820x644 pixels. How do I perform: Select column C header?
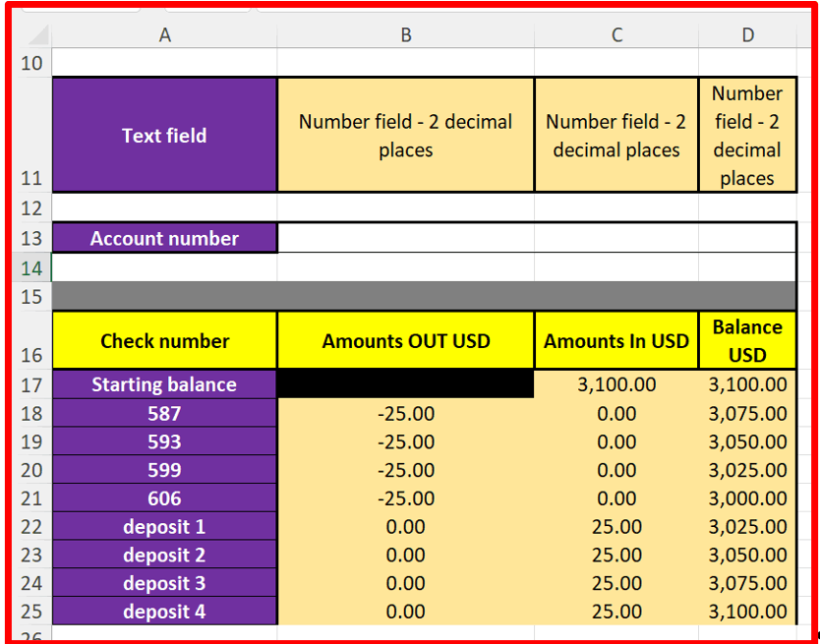pos(616,35)
